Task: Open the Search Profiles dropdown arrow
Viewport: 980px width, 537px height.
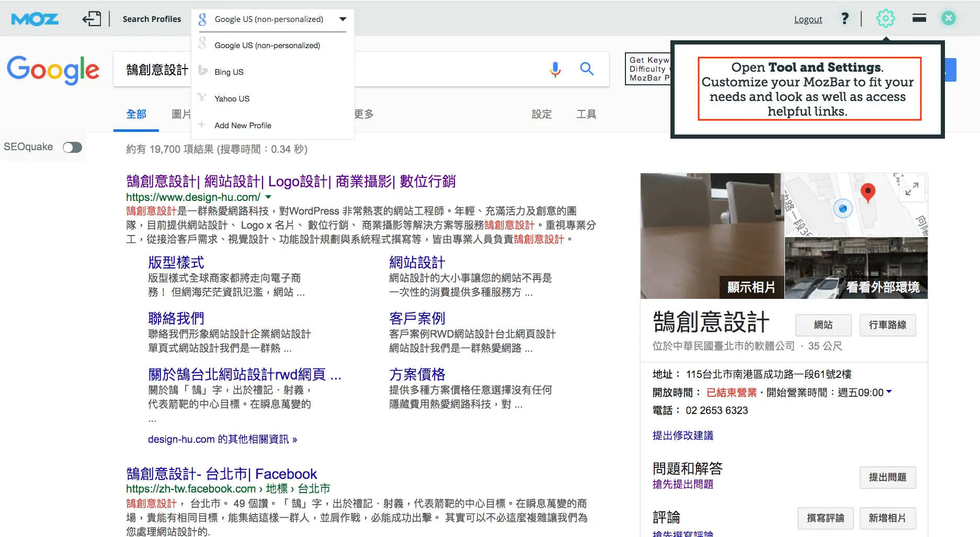Action: pos(343,19)
